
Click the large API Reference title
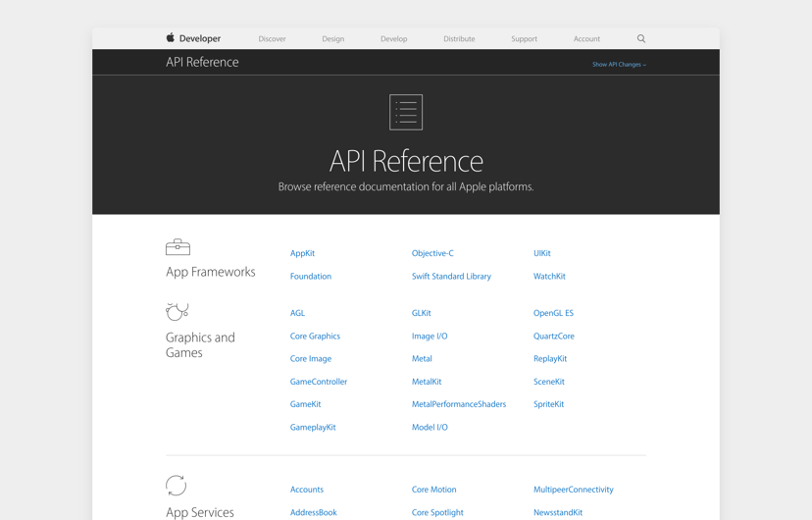tap(406, 161)
